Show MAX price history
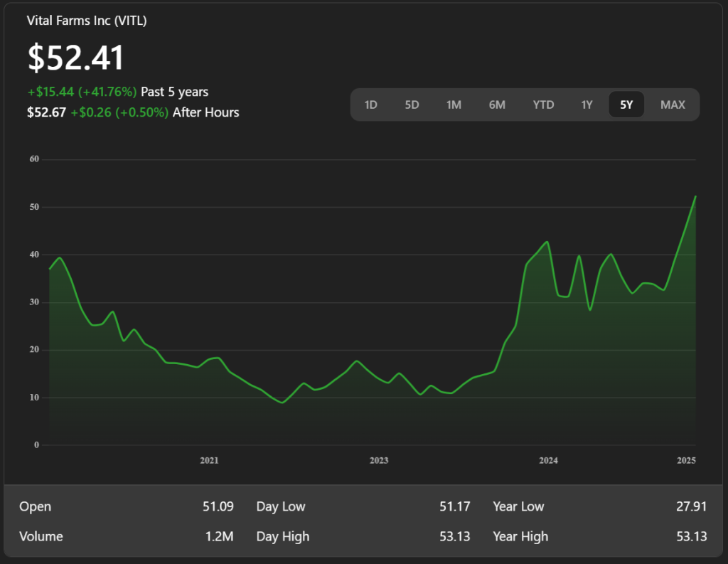Viewport: 728px width, 564px height. (673, 105)
